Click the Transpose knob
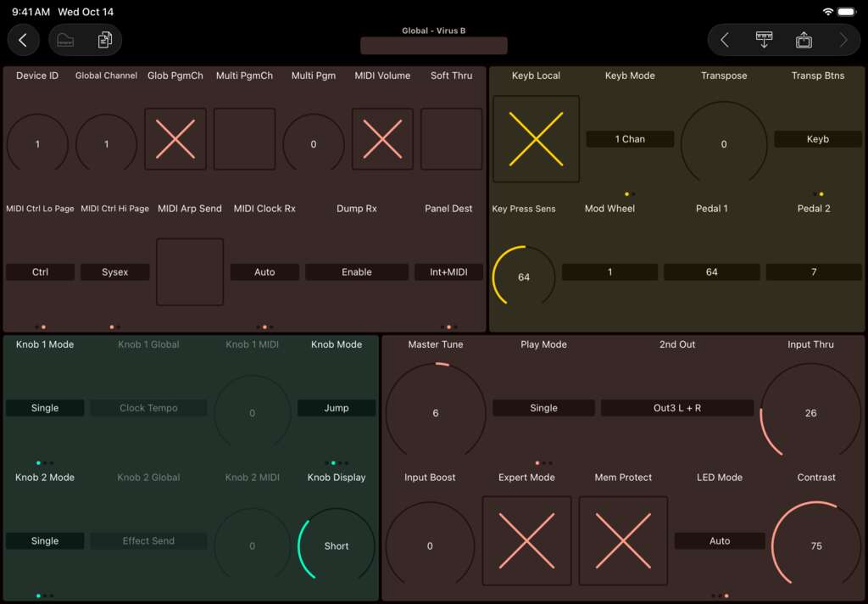Screen dimensions: 868x604 724,143
